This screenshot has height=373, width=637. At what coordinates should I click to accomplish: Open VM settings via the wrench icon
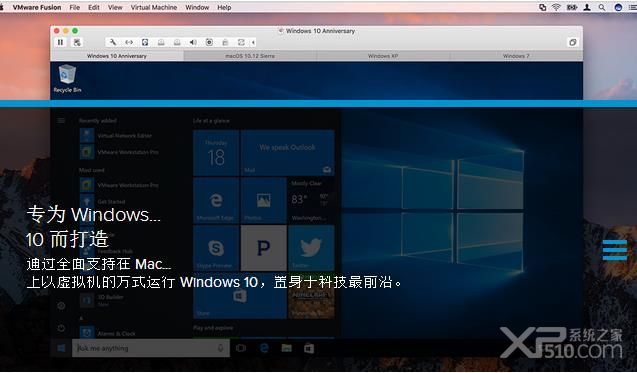(113, 42)
